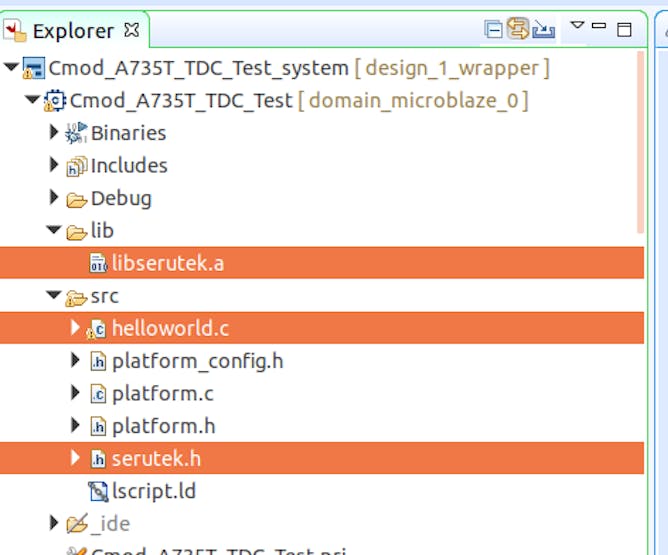Close the Explorer tab
The image size is (668, 555).
pyautogui.click(x=131, y=29)
